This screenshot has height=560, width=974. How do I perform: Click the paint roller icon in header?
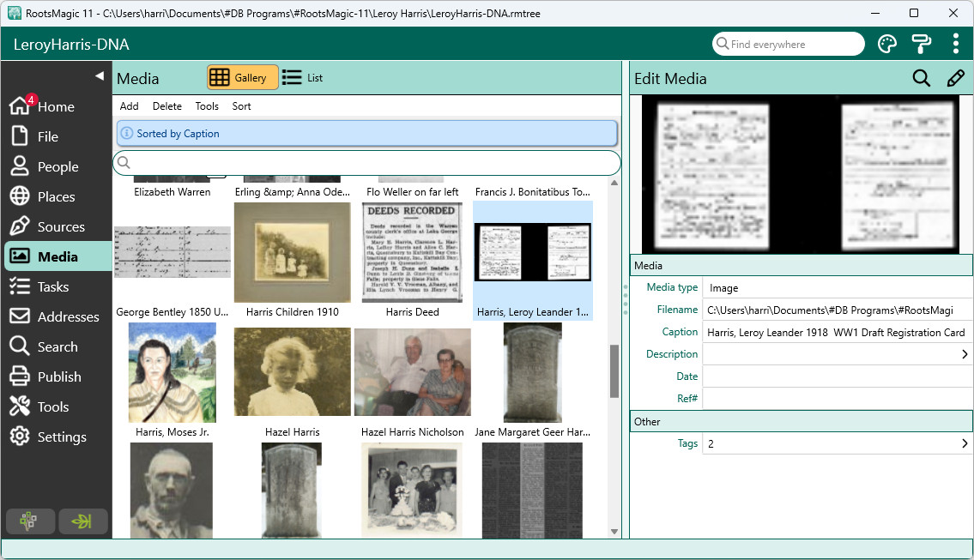tap(921, 44)
